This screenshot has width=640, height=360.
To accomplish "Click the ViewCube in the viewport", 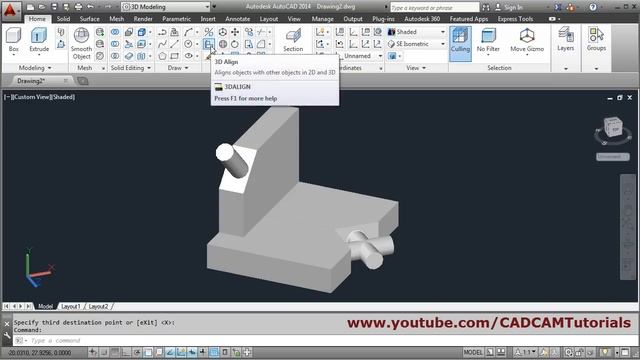I will 613,127.
